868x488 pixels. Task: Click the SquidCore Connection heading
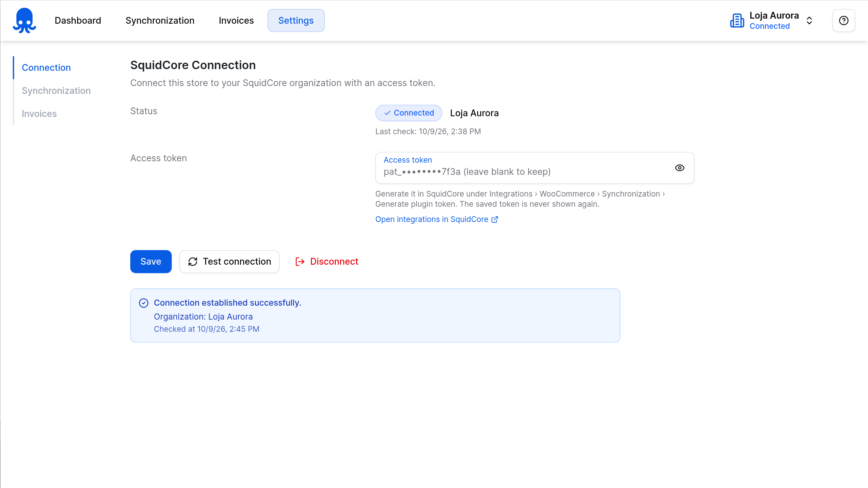click(x=193, y=65)
